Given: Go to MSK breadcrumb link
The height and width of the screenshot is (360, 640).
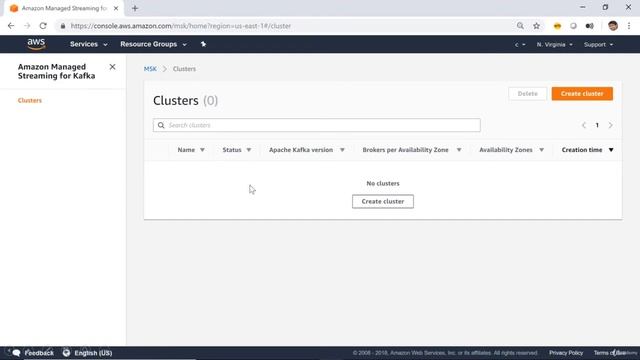Looking at the screenshot, I should pyautogui.click(x=150, y=69).
